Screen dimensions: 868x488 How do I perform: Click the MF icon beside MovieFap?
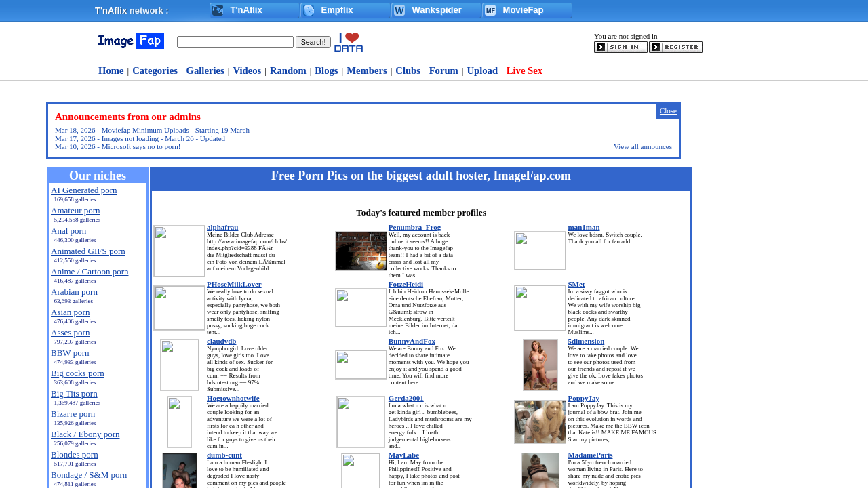pos(490,10)
